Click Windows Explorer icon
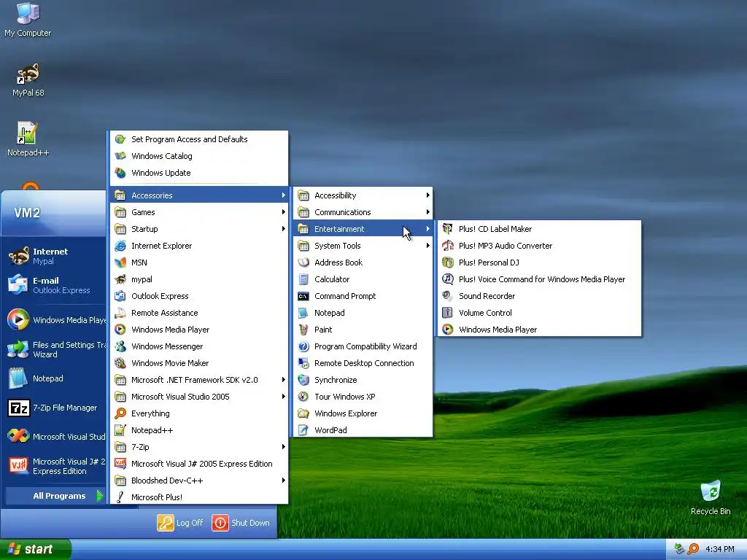This screenshot has width=747, height=560. 303,413
